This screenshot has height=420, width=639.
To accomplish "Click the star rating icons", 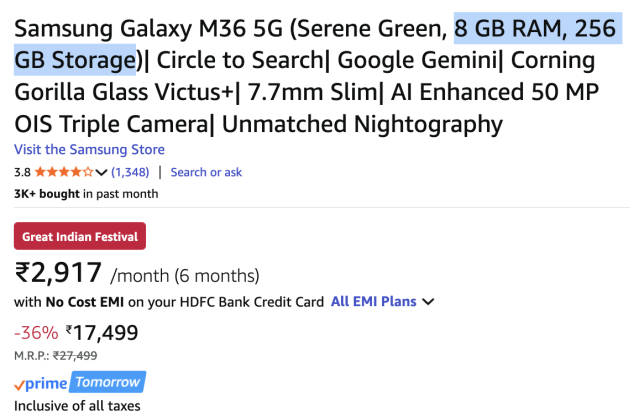I will (63, 172).
